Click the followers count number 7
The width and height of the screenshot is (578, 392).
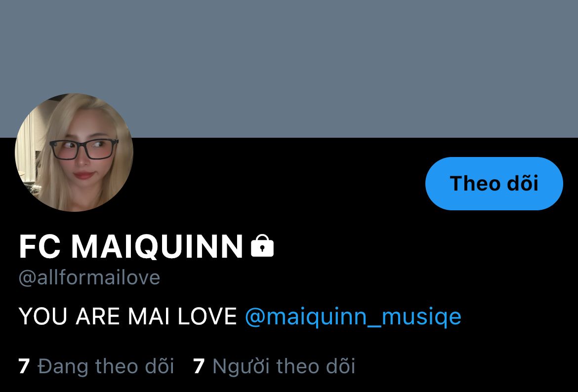[199, 366]
